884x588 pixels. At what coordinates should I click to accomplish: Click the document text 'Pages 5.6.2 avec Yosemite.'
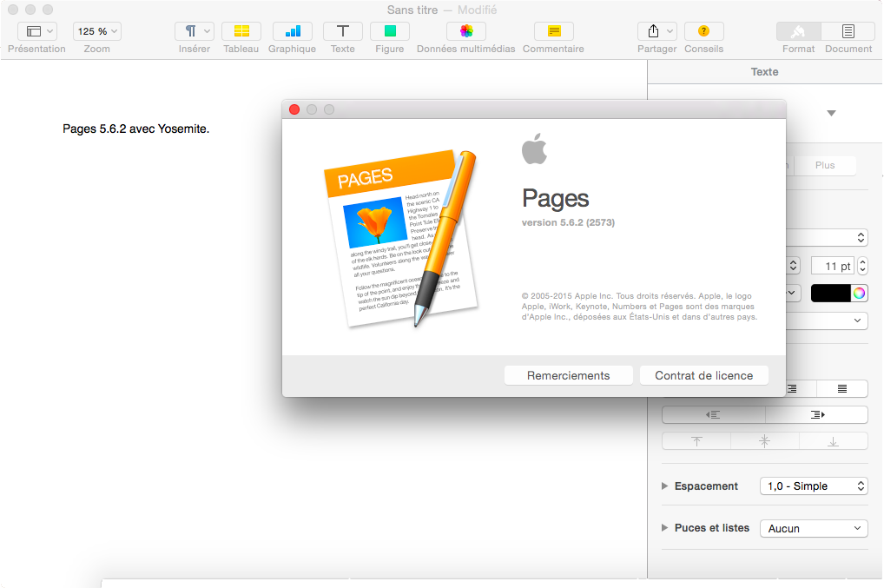point(135,129)
